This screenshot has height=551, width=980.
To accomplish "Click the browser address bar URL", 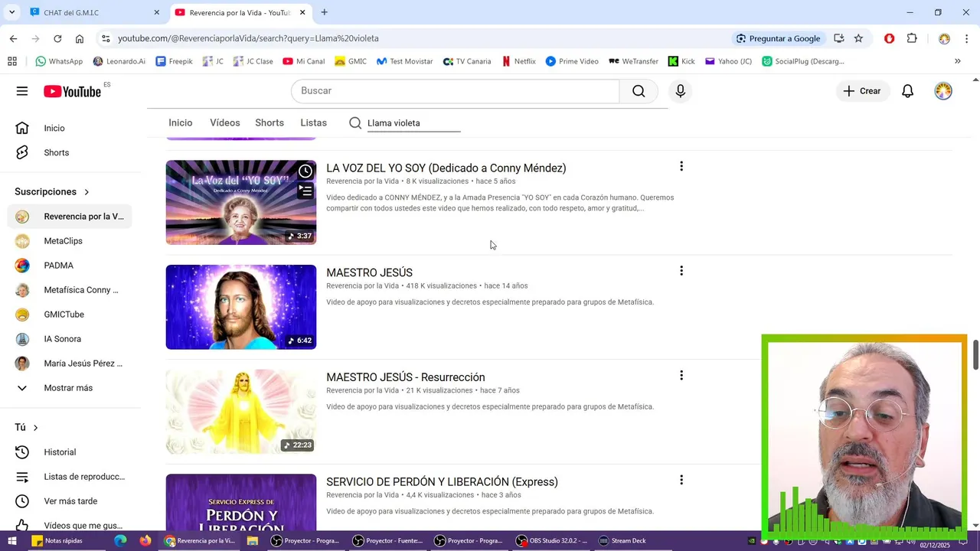I will pos(248,38).
